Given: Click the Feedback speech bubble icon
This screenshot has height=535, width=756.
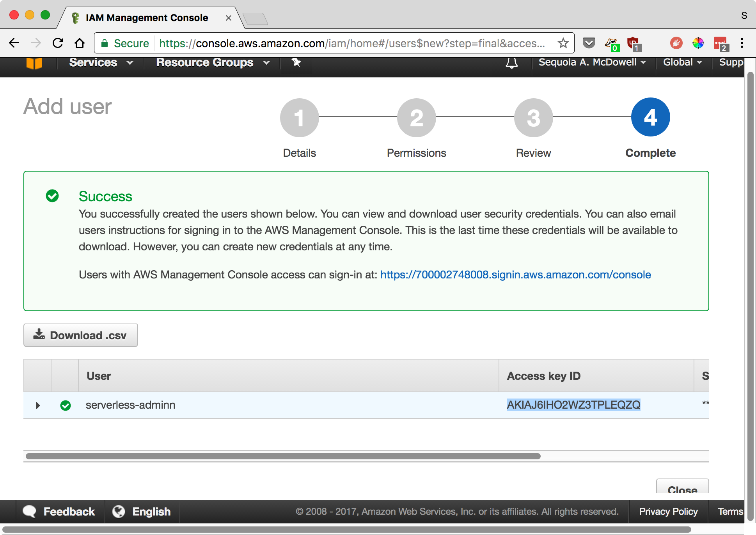Looking at the screenshot, I should [29, 511].
